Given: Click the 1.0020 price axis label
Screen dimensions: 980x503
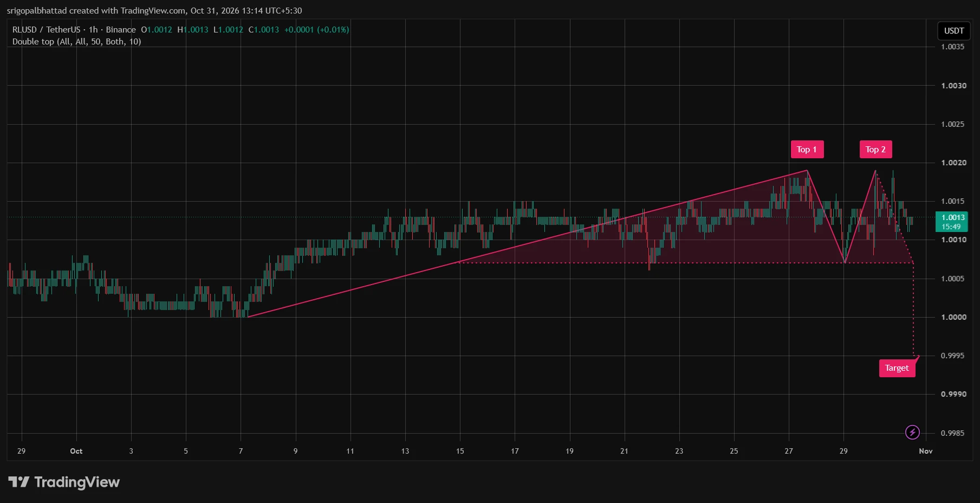Looking at the screenshot, I should [953, 163].
